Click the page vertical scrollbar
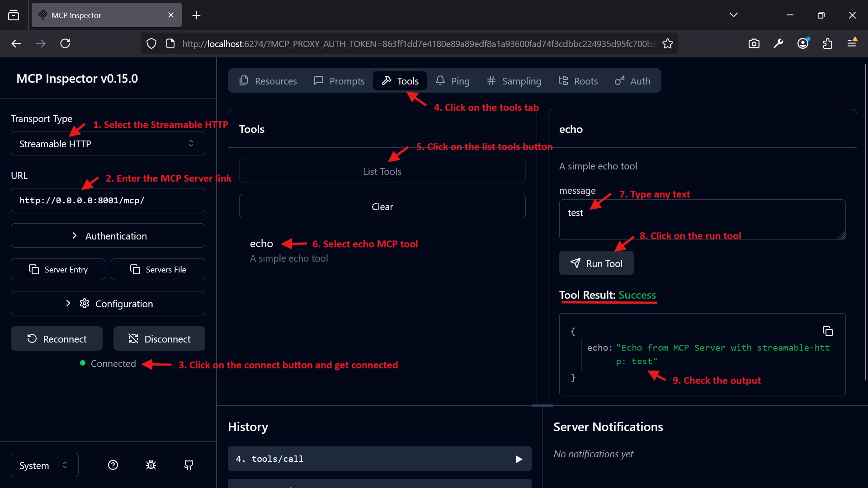The image size is (868, 488). (865, 221)
